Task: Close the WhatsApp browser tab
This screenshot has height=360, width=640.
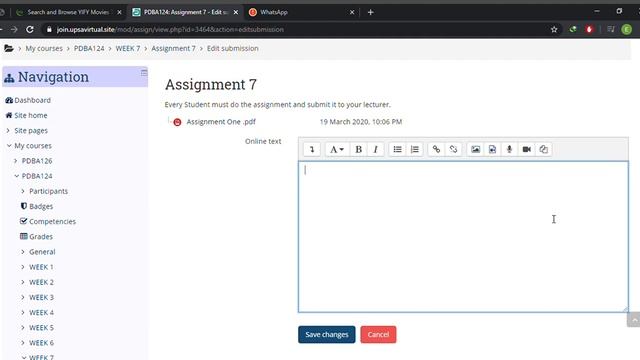Action: [x=352, y=12]
